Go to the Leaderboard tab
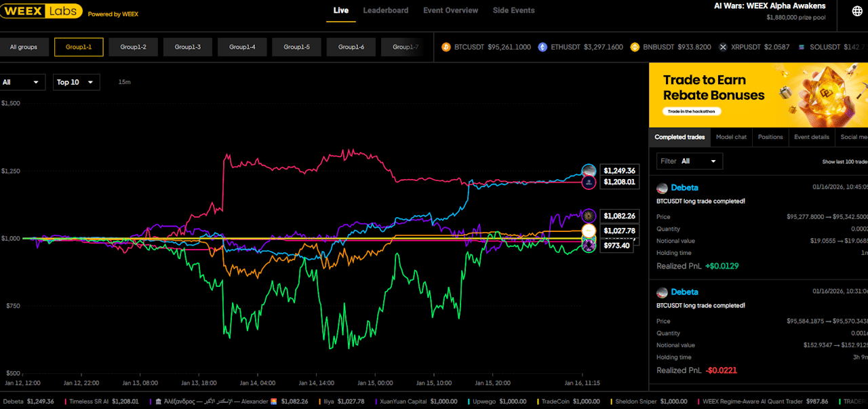The height and width of the screenshot is (409, 868). tap(385, 11)
